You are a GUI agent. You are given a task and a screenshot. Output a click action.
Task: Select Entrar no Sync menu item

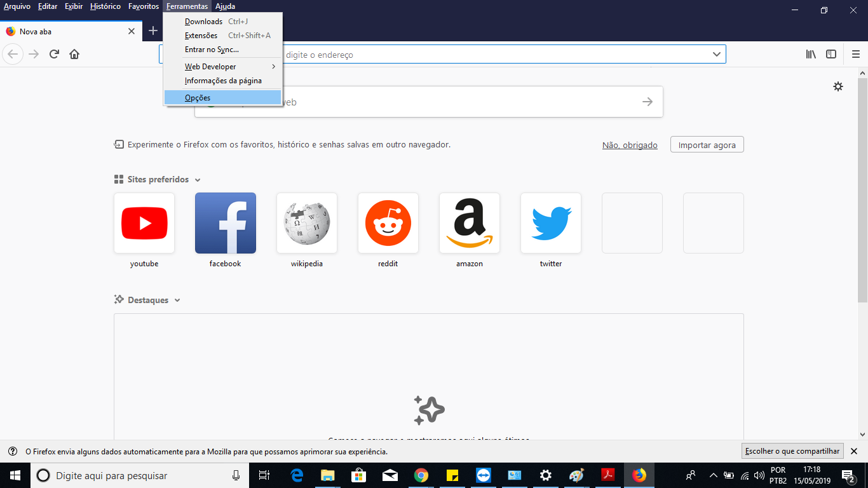(222, 50)
